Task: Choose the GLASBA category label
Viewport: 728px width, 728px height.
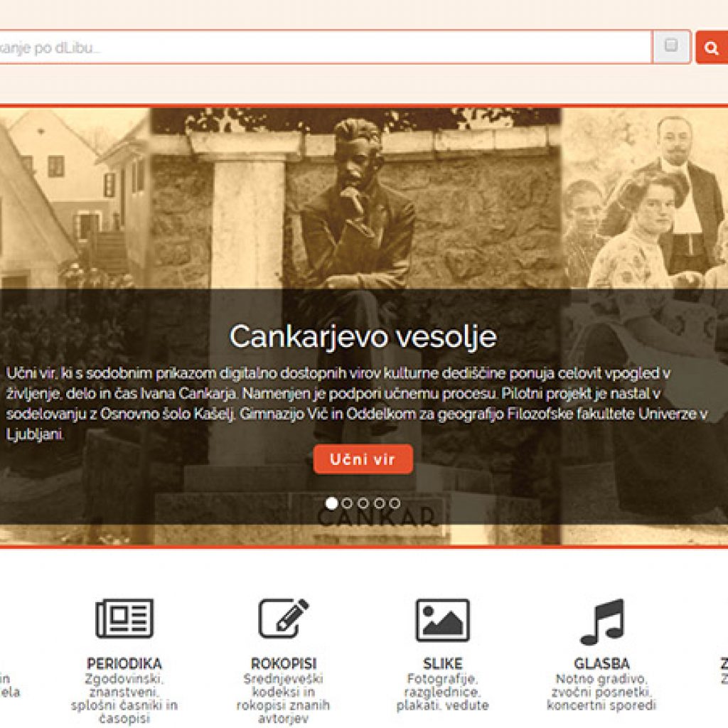Action: [601, 663]
